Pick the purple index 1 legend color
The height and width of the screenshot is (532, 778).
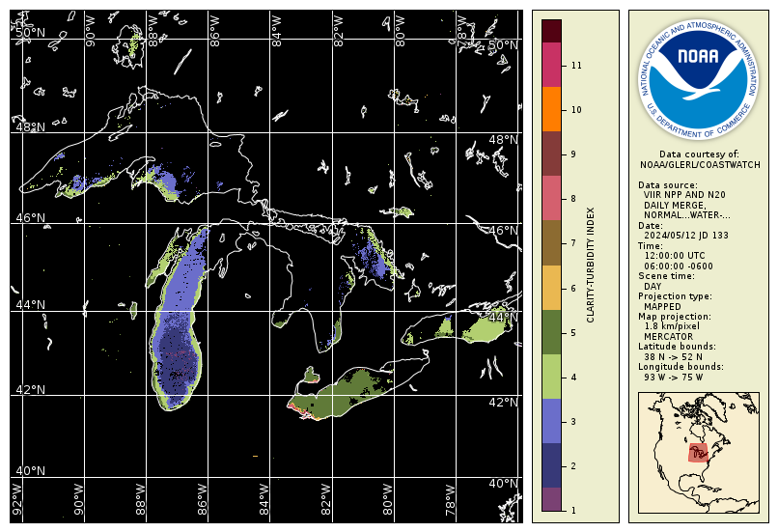551,499
